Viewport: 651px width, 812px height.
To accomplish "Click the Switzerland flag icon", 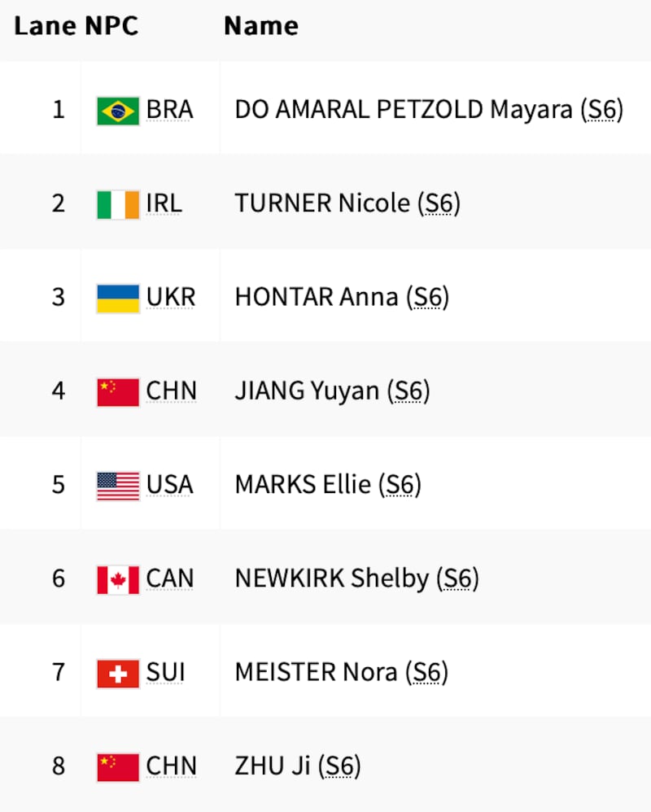I will [118, 674].
